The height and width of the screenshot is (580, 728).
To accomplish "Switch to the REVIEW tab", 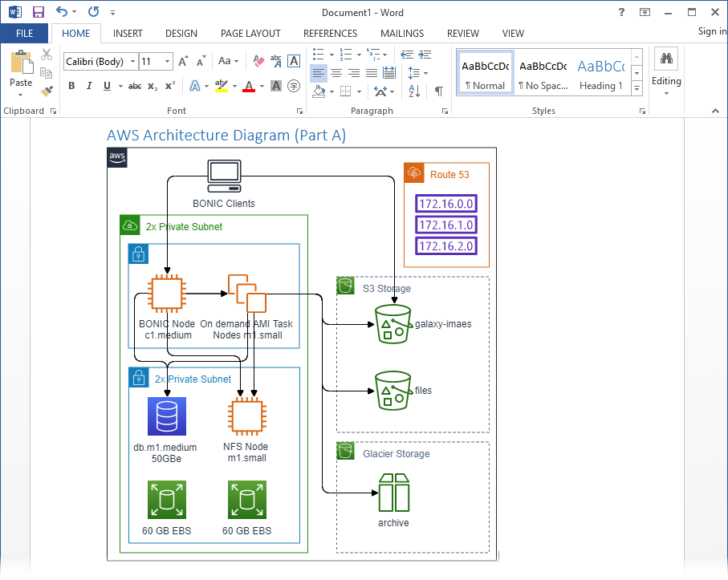I will point(463,34).
